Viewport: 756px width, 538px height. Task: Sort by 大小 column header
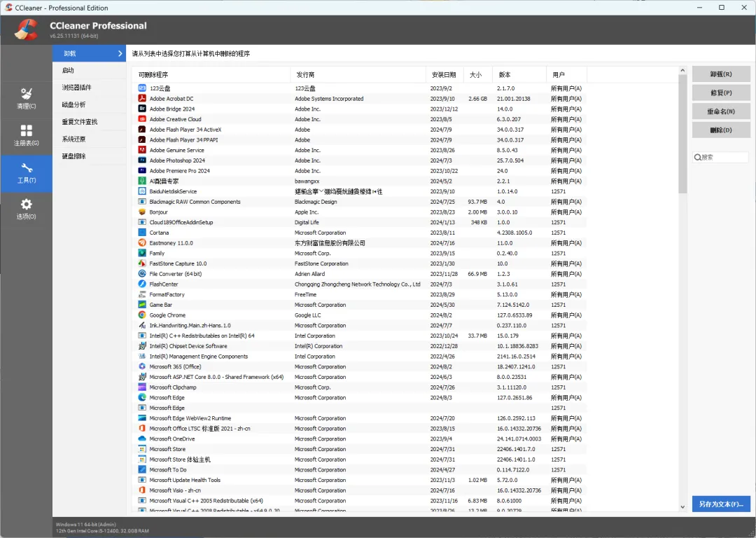click(478, 75)
